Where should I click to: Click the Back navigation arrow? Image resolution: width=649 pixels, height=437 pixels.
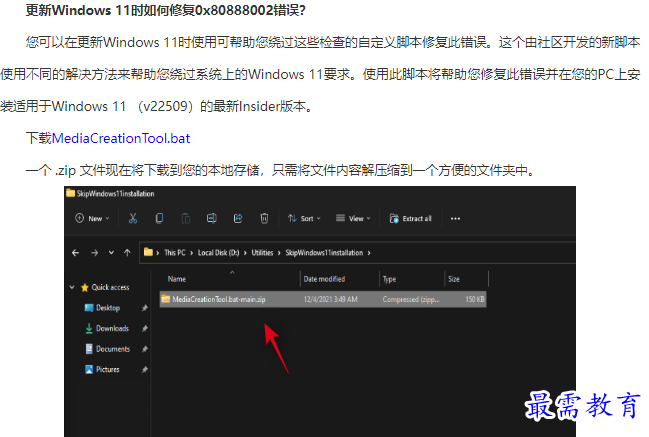pos(75,253)
